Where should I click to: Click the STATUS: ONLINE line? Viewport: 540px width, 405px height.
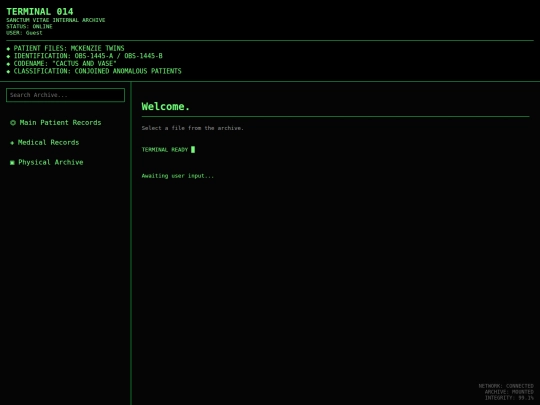(x=29, y=27)
